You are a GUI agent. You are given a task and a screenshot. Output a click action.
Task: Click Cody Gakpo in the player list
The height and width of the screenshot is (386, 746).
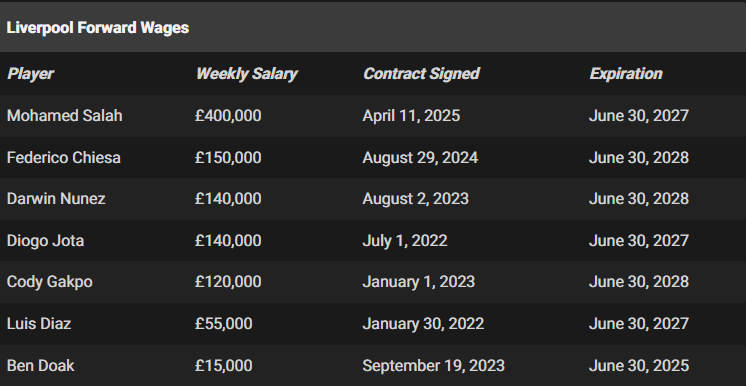tap(49, 282)
